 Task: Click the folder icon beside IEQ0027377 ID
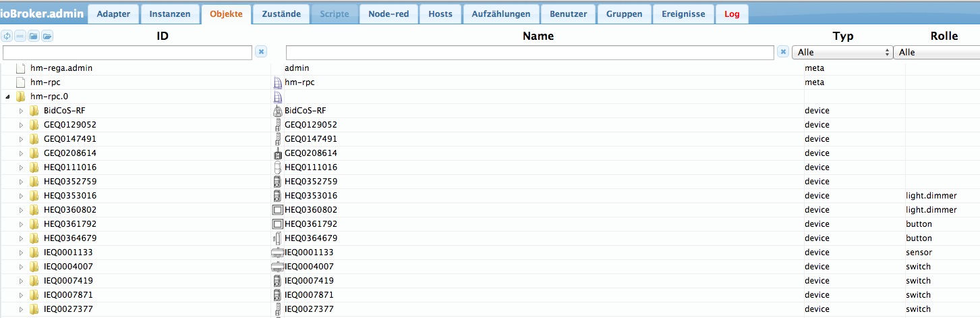point(34,309)
